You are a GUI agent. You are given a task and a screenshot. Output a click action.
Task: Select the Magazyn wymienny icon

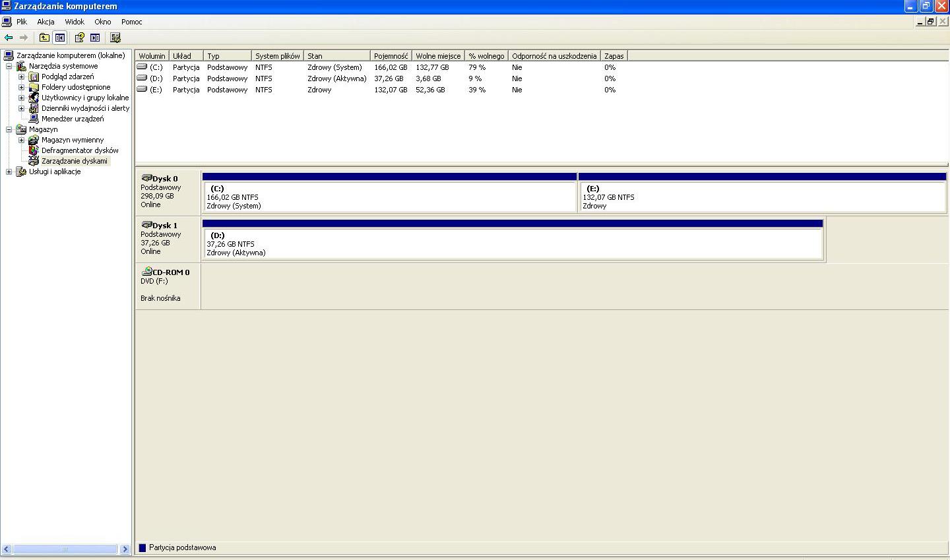point(34,140)
